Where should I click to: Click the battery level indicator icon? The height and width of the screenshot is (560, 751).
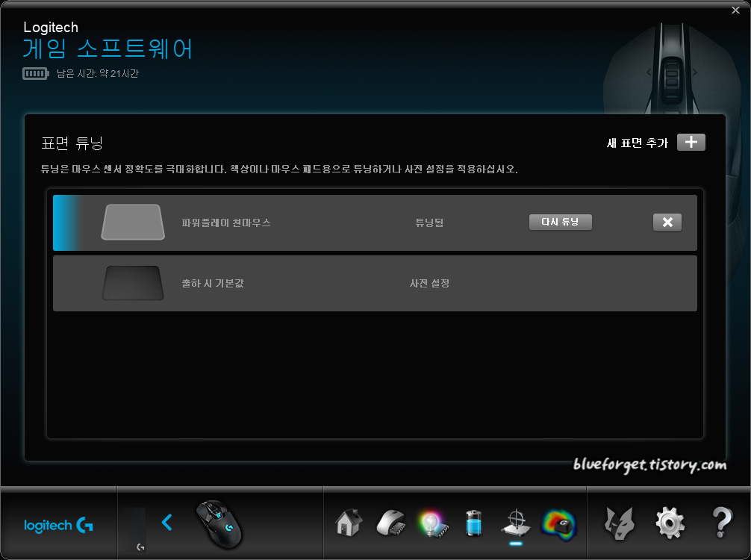[35, 74]
